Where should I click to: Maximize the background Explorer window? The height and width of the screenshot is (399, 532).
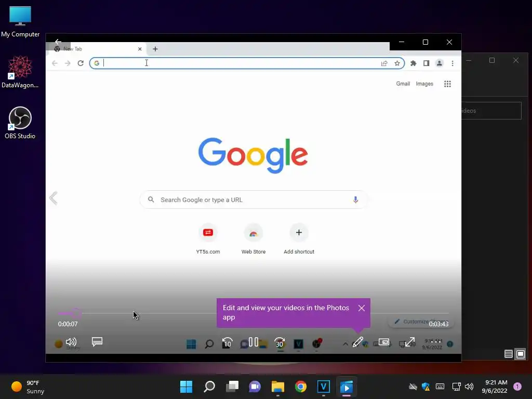pos(492,60)
